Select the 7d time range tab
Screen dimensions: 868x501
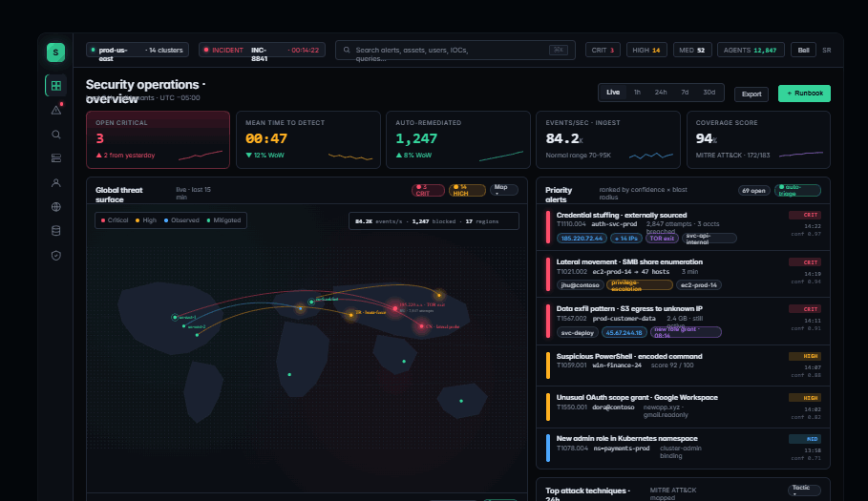coord(685,93)
